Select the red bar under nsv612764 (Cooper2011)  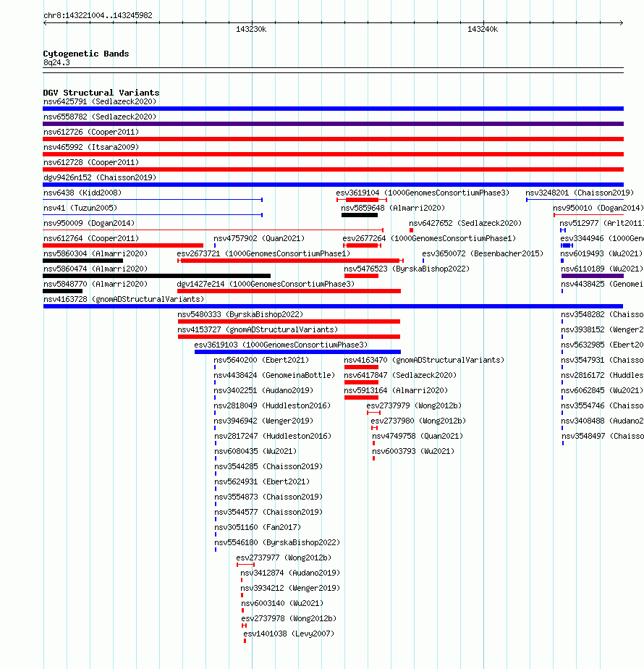123,245
